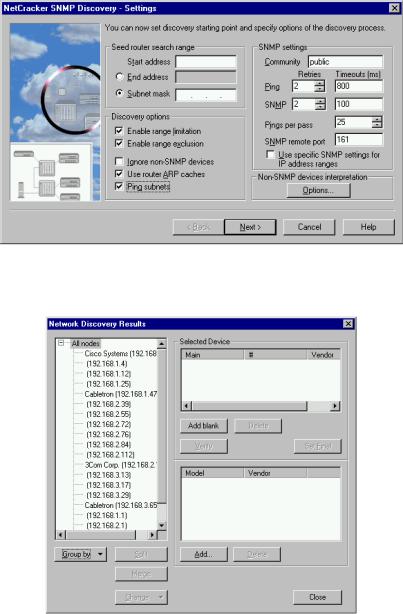Select the Cisco Systems node in tree

coord(120,353)
